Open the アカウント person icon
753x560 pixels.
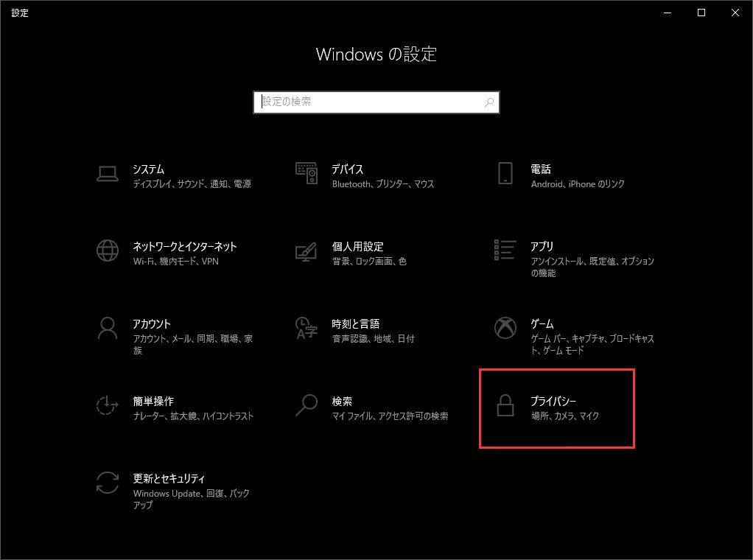point(107,328)
